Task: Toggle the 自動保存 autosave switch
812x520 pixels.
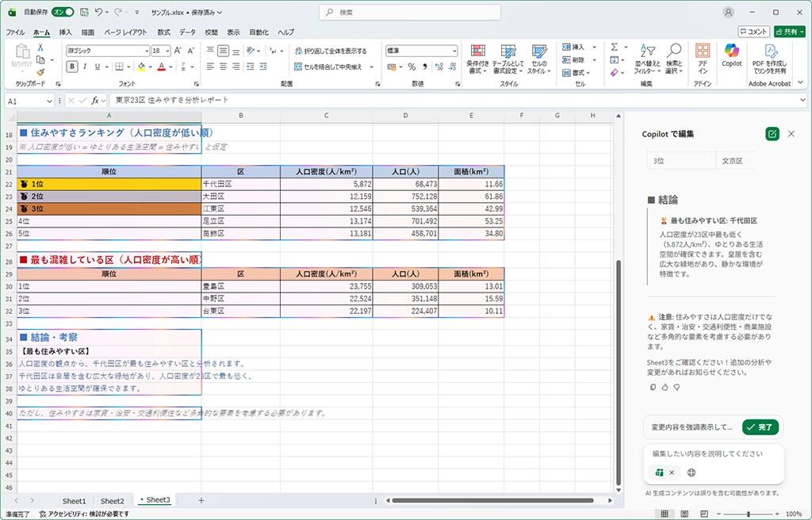Action: 63,13
